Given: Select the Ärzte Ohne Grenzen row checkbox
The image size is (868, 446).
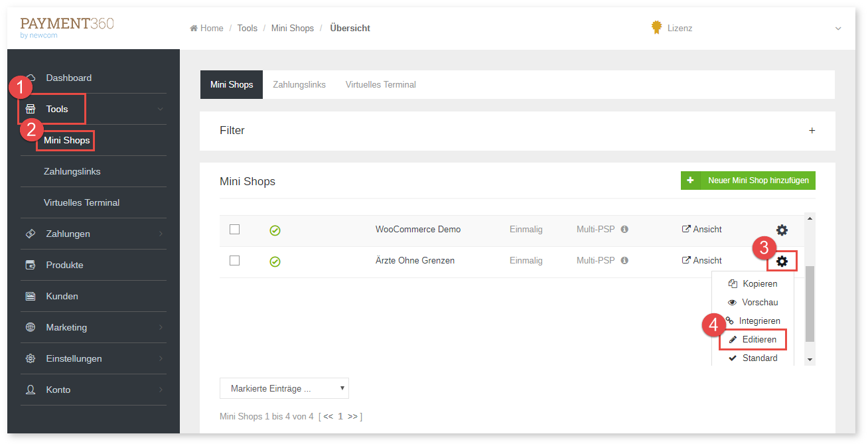Looking at the screenshot, I should tap(234, 261).
